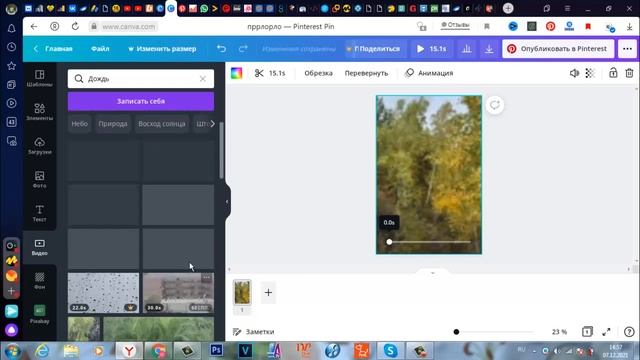Click the search field with Дождь
The height and width of the screenshot is (360, 640).
coord(141,79)
